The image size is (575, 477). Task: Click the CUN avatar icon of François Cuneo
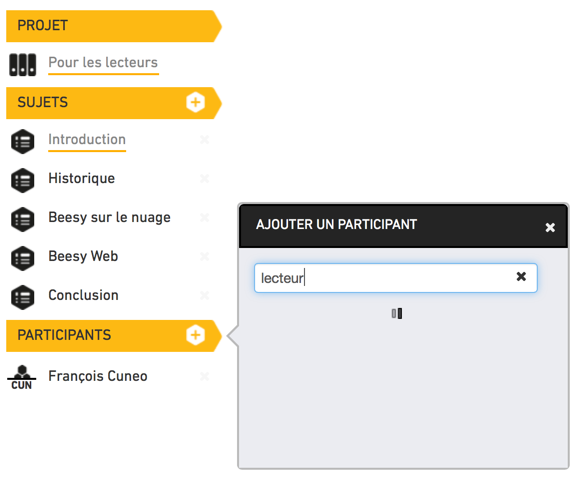click(22, 377)
